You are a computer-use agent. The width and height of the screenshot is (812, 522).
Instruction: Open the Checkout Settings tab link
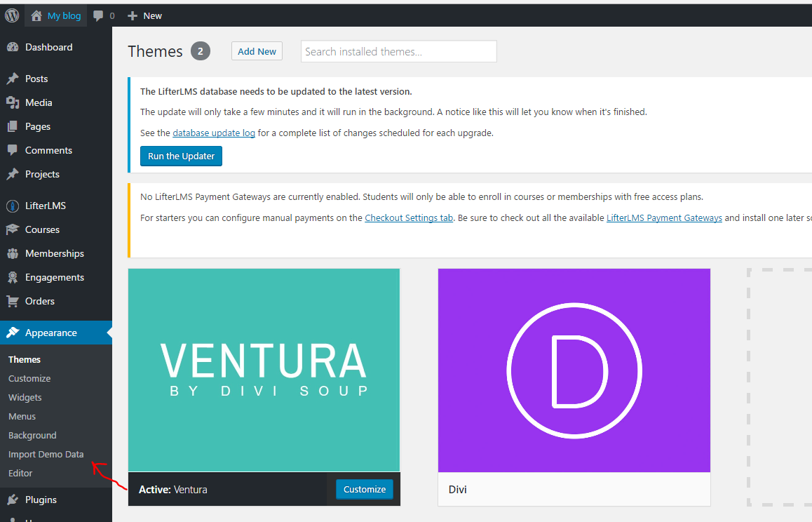[409, 217]
